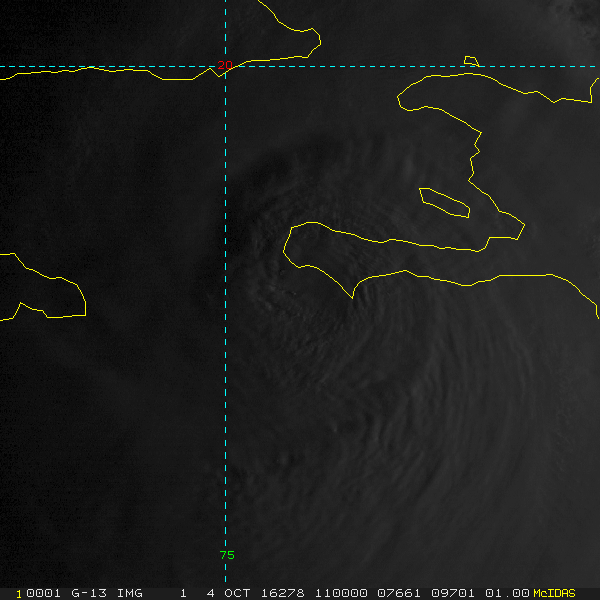Select the "01.00" resolution value

[507, 593]
